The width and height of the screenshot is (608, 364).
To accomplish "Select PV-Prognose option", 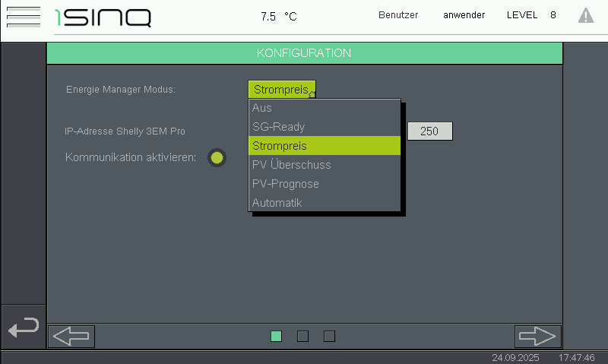I will pos(325,184).
